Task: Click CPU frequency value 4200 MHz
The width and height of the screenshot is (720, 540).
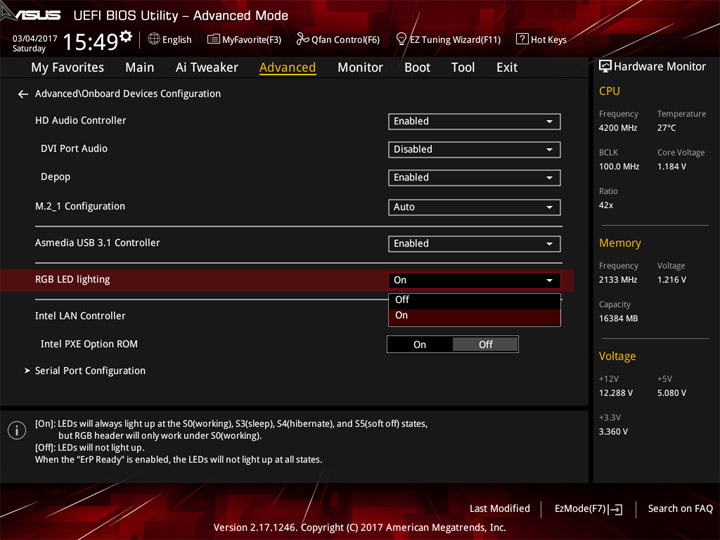Action: coord(618,128)
